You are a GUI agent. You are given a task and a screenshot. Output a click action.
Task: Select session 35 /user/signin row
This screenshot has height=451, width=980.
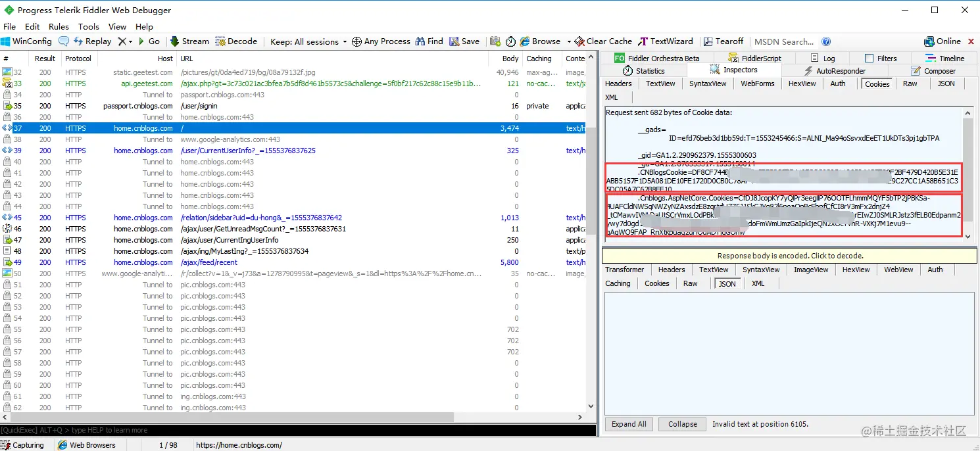click(x=293, y=106)
